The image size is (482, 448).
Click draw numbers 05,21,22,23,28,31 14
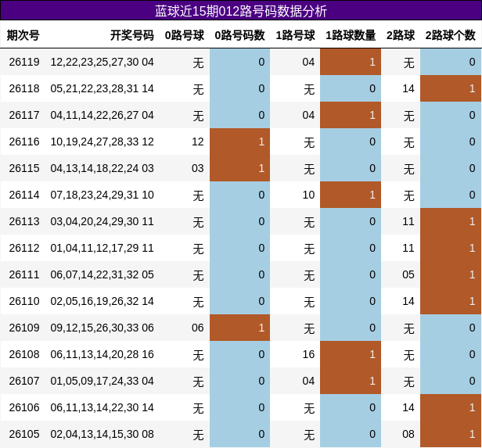(102, 89)
